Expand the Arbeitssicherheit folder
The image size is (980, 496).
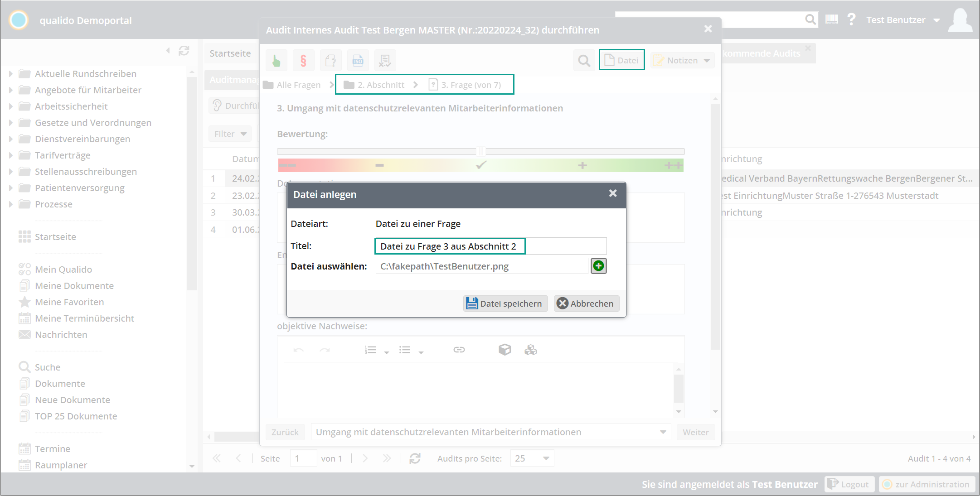11,106
